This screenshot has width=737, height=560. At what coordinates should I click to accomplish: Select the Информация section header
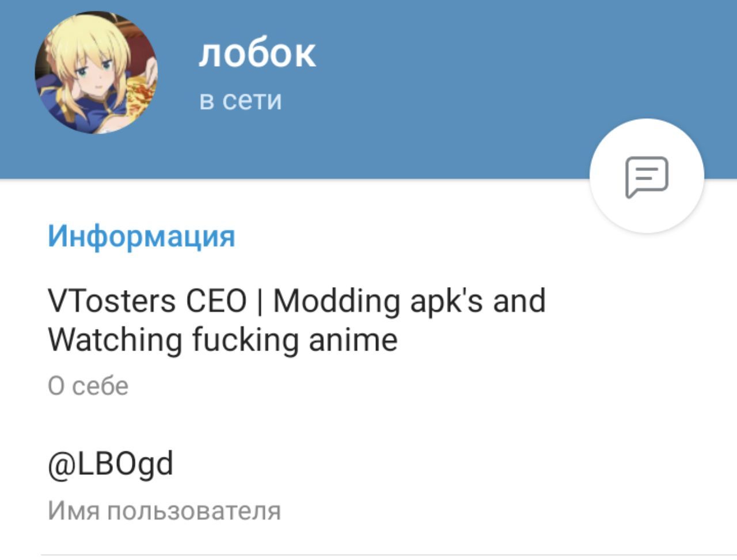tap(142, 236)
